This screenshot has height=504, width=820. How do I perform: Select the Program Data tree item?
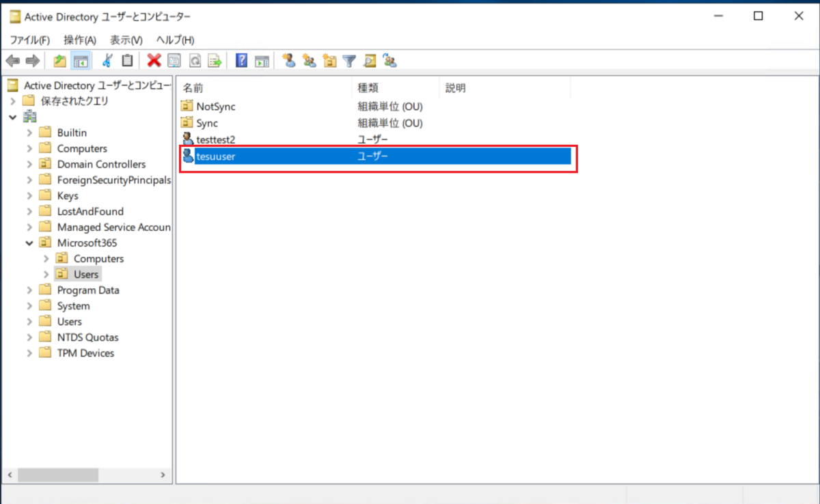point(88,290)
